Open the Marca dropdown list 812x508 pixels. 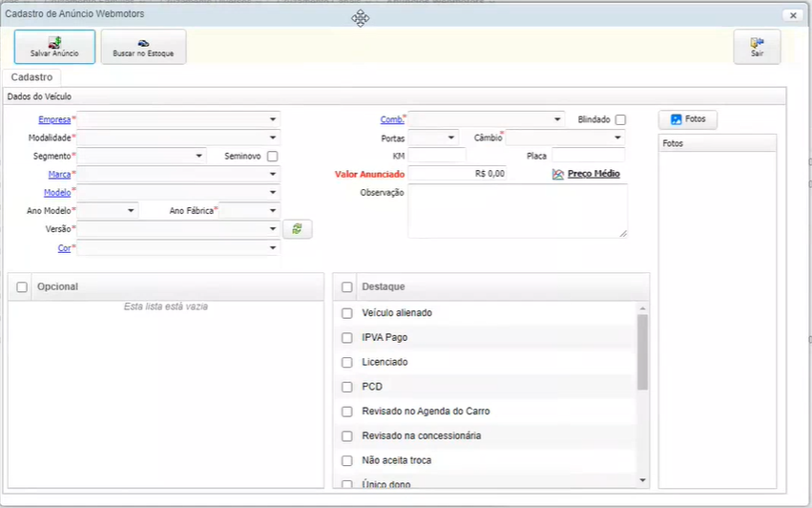[x=272, y=174]
